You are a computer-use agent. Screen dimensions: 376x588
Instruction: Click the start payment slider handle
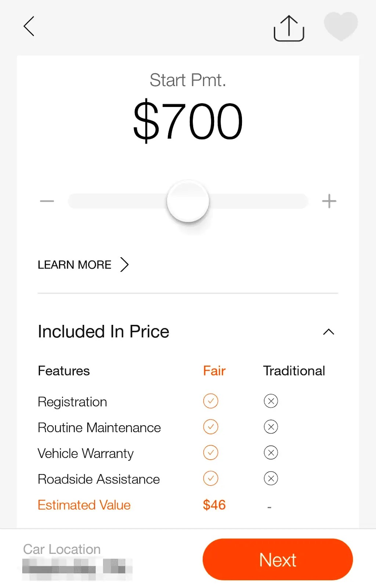pyautogui.click(x=188, y=201)
